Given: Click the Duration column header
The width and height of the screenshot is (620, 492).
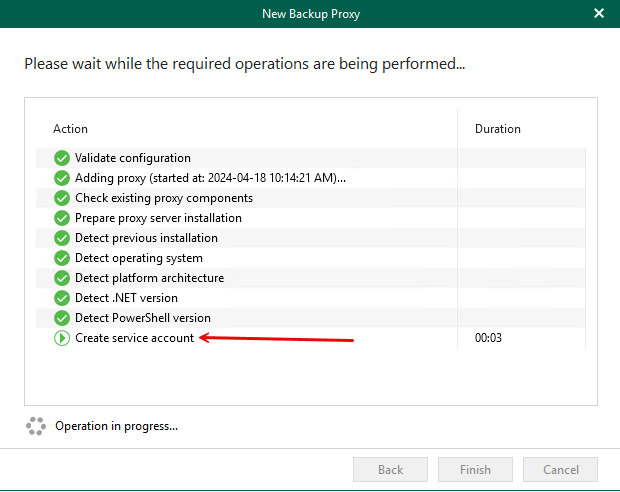Looking at the screenshot, I should 497,129.
